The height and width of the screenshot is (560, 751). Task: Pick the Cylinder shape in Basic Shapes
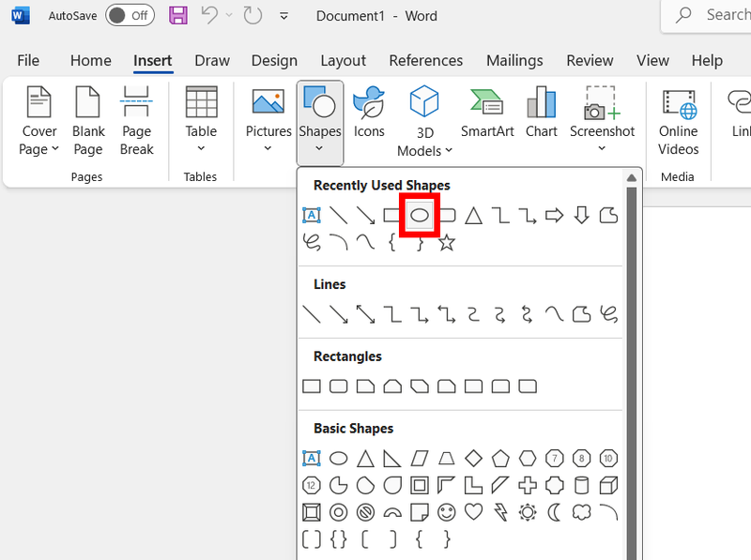coord(581,485)
